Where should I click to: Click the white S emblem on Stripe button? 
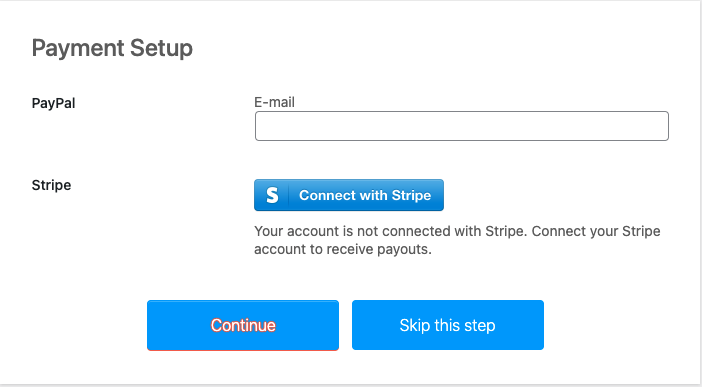click(x=272, y=195)
